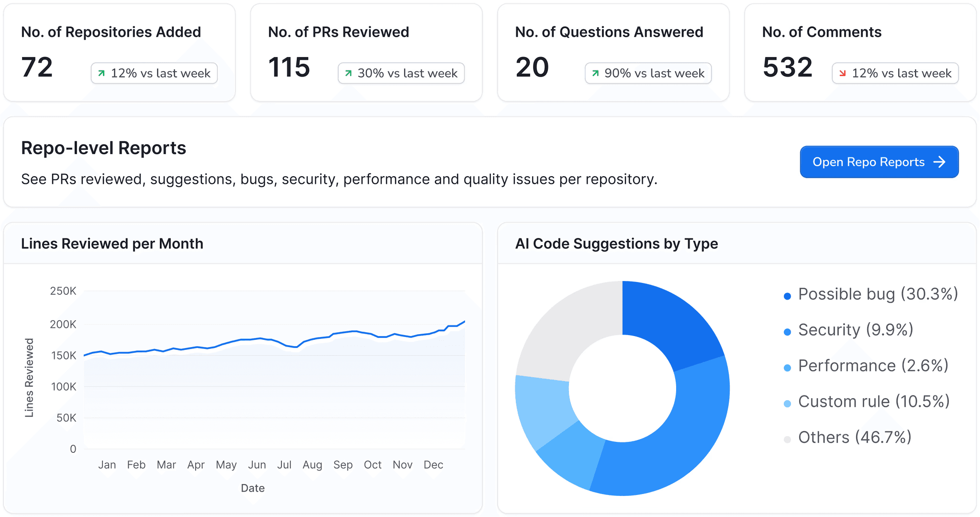Click the Security legend dot

click(x=787, y=332)
